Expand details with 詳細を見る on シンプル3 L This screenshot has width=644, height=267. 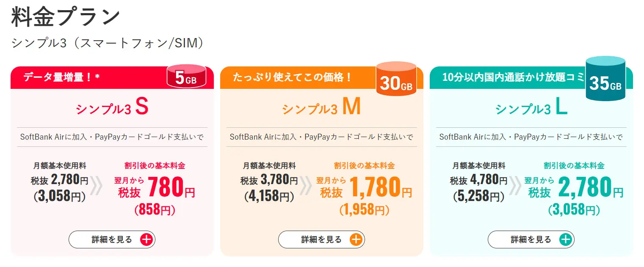click(531, 239)
